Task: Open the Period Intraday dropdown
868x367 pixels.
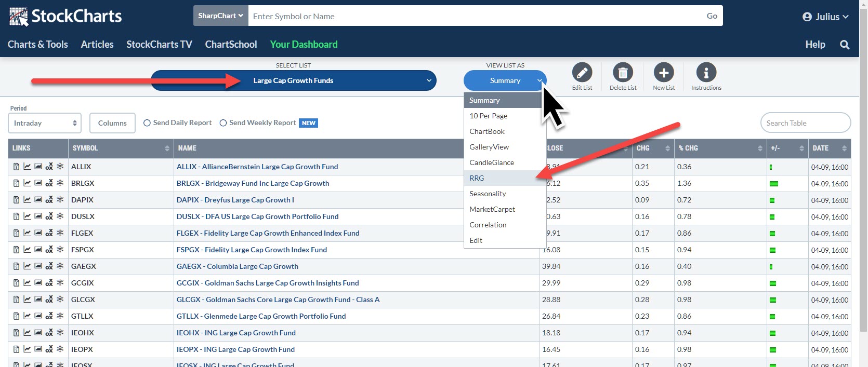Action: (45, 123)
